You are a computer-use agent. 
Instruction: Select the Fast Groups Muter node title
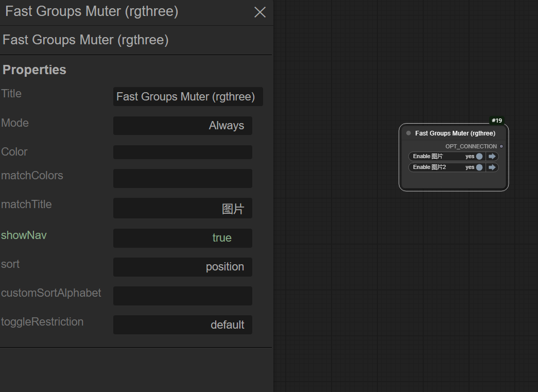(455, 133)
